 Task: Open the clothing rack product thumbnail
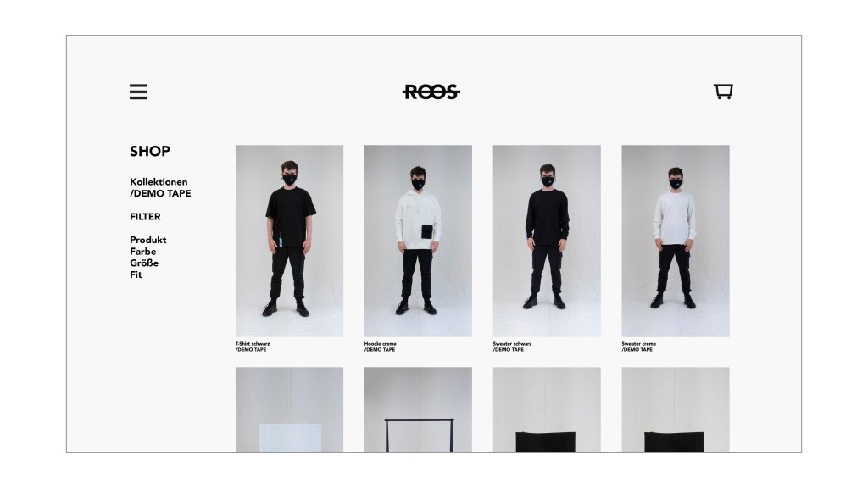click(418, 409)
